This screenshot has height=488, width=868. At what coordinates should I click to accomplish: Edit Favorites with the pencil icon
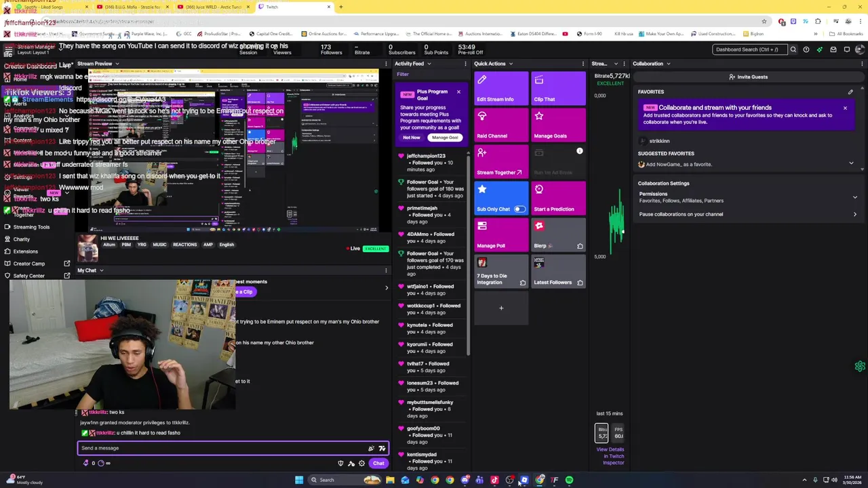coord(850,91)
